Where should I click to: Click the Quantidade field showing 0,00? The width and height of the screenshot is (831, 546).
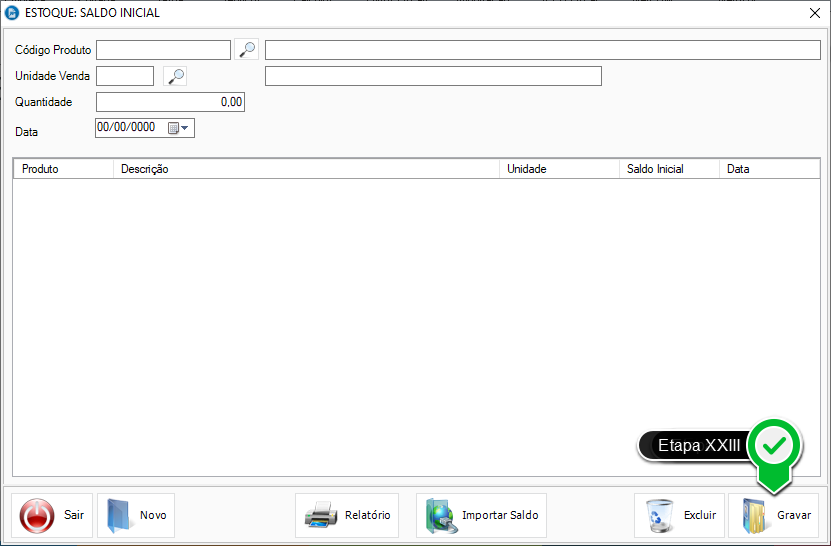(170, 102)
